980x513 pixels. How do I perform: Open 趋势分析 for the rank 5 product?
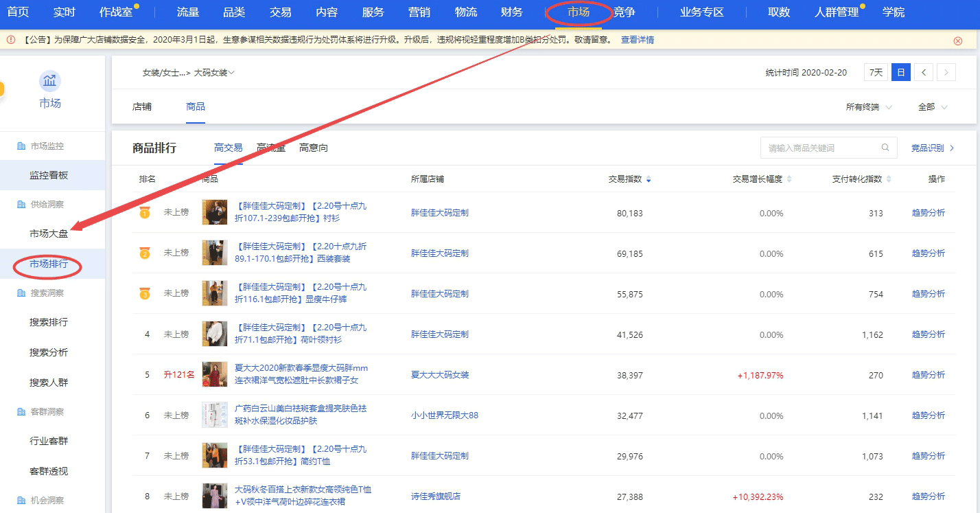[x=928, y=375]
